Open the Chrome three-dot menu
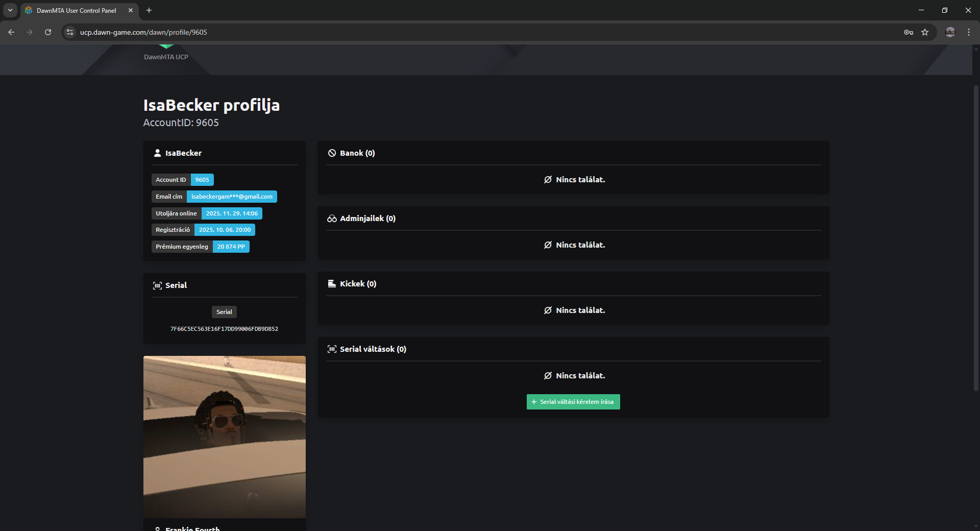Screen dimensions: 980x531 click(969, 32)
